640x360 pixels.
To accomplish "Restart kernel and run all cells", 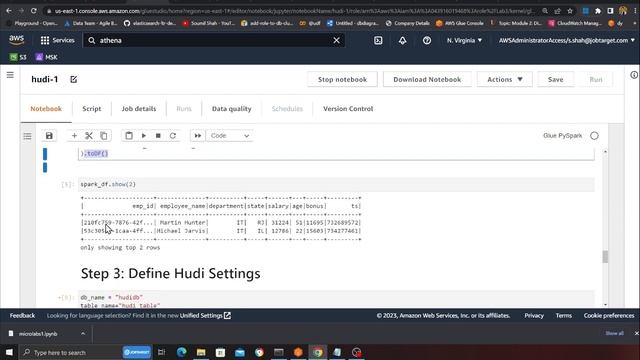I will 198,136.
